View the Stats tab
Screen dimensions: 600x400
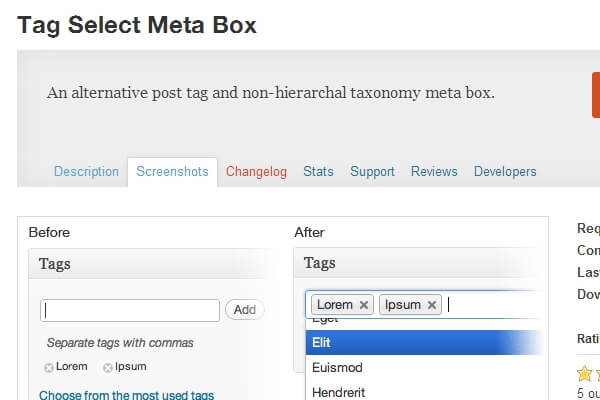pyautogui.click(x=318, y=172)
